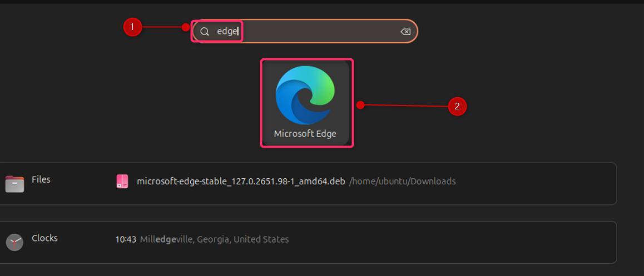
Task: Click the /home/ubuntu/Downloads path text
Action: 402,182
